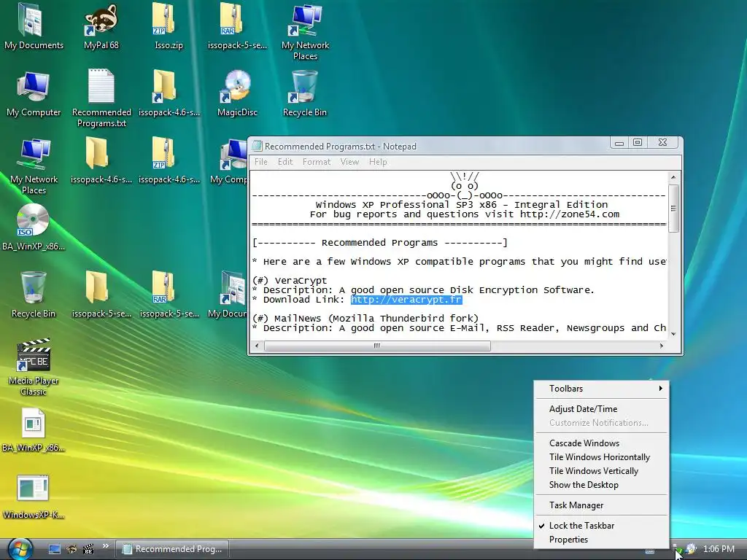Open the Windows Start orb
The image size is (747, 560).
pyautogui.click(x=20, y=548)
